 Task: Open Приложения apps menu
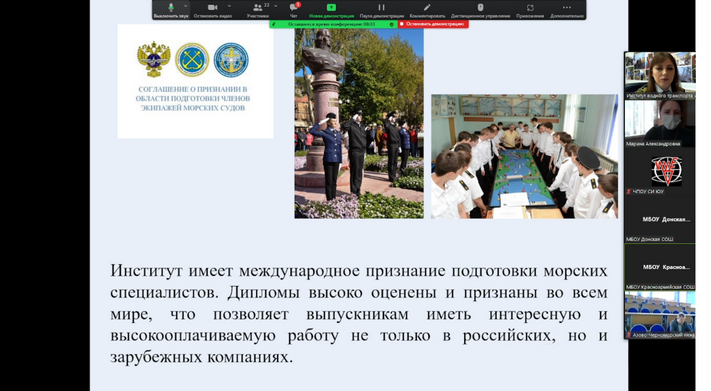pos(530,10)
